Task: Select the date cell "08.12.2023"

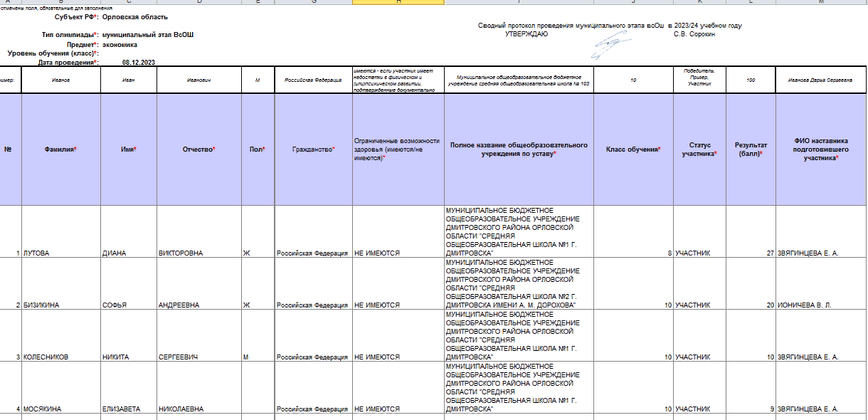Action: pos(138,63)
